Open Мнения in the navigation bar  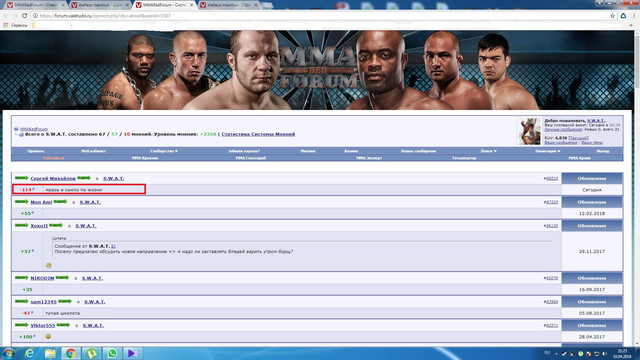pyautogui.click(x=308, y=151)
